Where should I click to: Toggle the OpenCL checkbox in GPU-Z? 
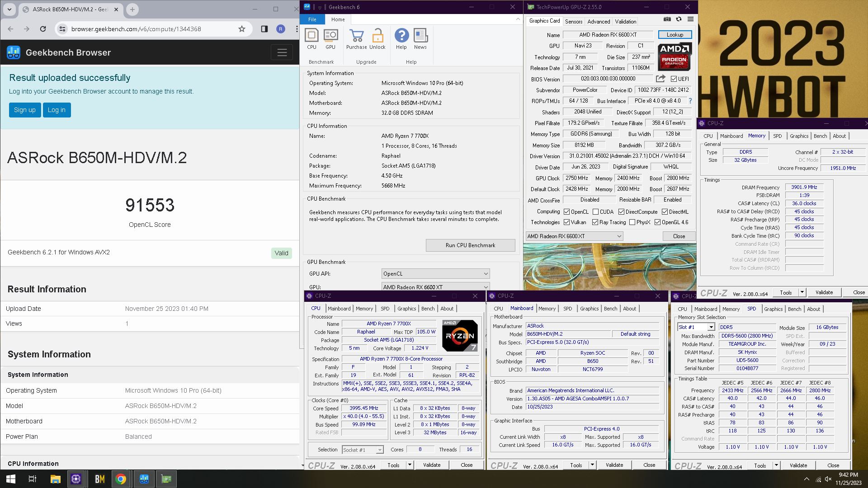(x=566, y=211)
